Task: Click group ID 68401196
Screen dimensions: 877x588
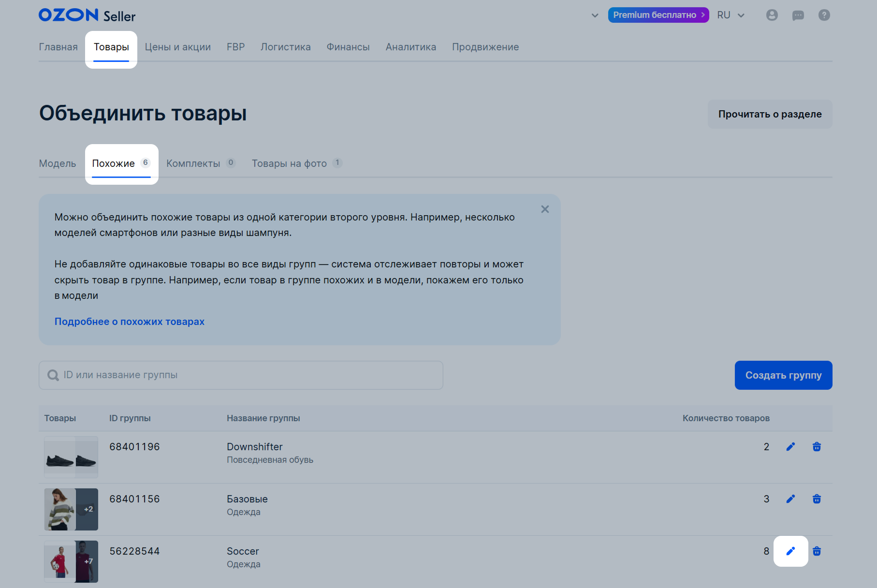Action: [134, 447]
